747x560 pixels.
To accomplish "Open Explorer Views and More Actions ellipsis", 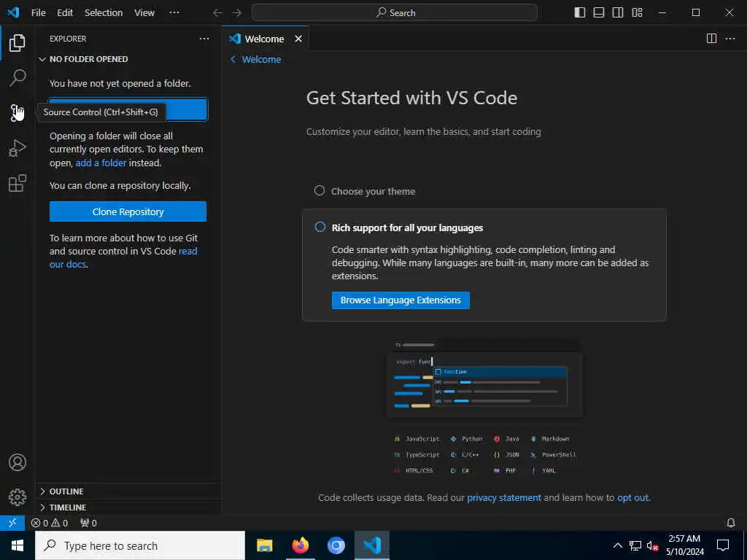I will 204,39.
